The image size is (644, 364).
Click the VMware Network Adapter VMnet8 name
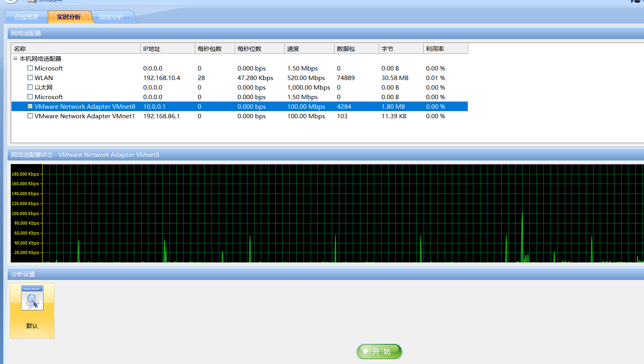[x=85, y=107]
